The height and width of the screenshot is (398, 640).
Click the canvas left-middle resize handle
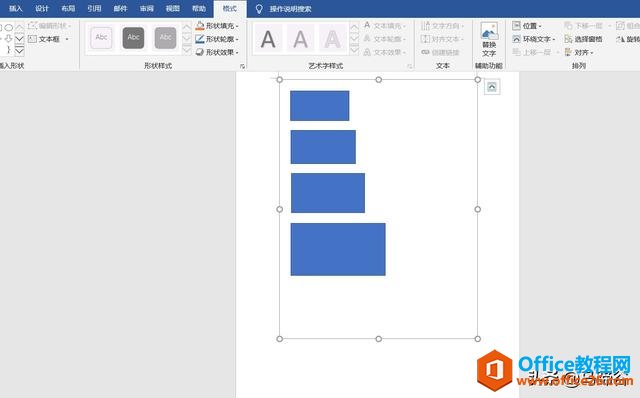[x=280, y=209]
